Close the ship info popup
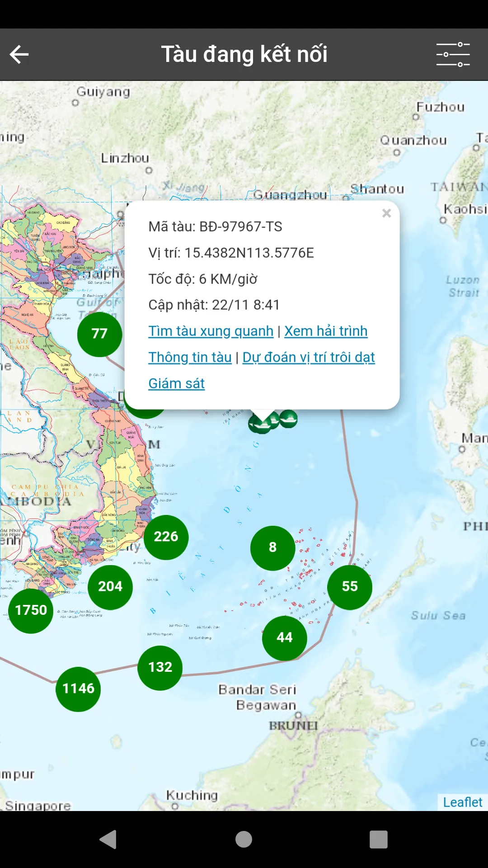 [x=386, y=213]
